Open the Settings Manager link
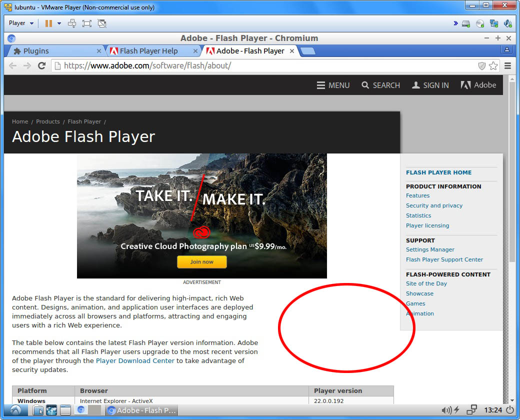 tap(430, 249)
